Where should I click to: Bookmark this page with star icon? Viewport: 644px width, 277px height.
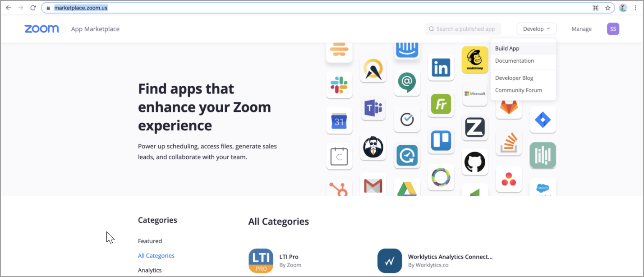[607, 8]
